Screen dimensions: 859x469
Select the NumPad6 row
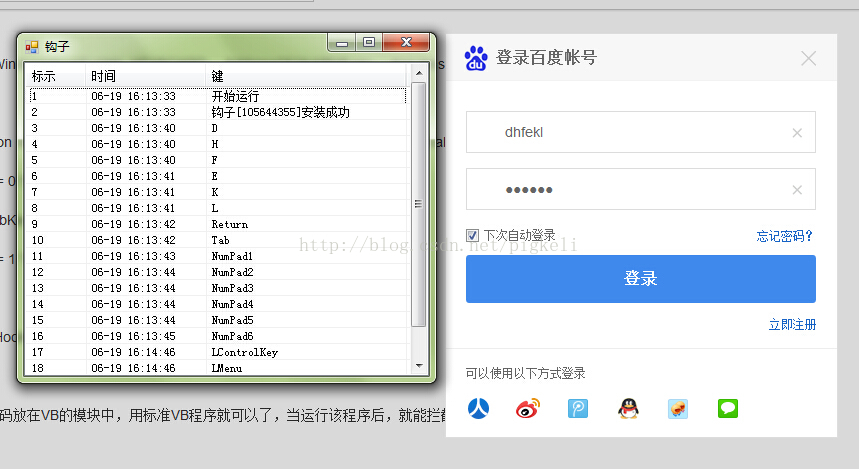(217, 336)
